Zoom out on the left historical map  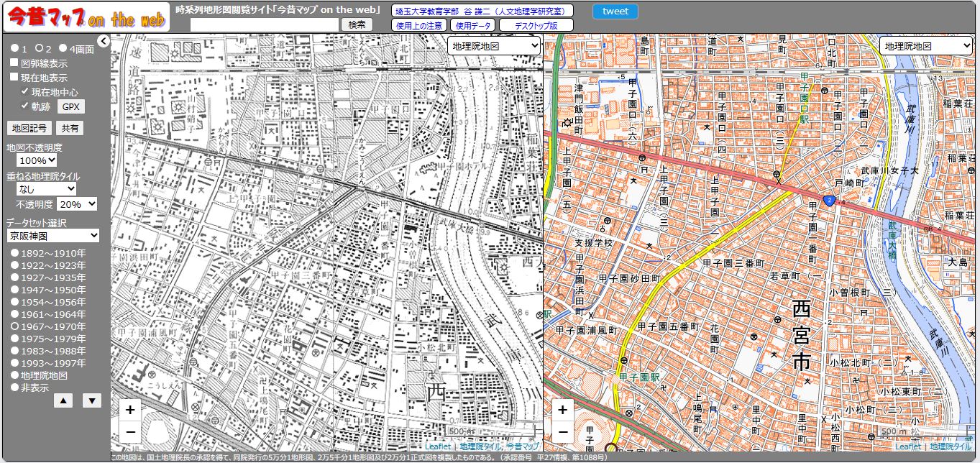tap(130, 431)
